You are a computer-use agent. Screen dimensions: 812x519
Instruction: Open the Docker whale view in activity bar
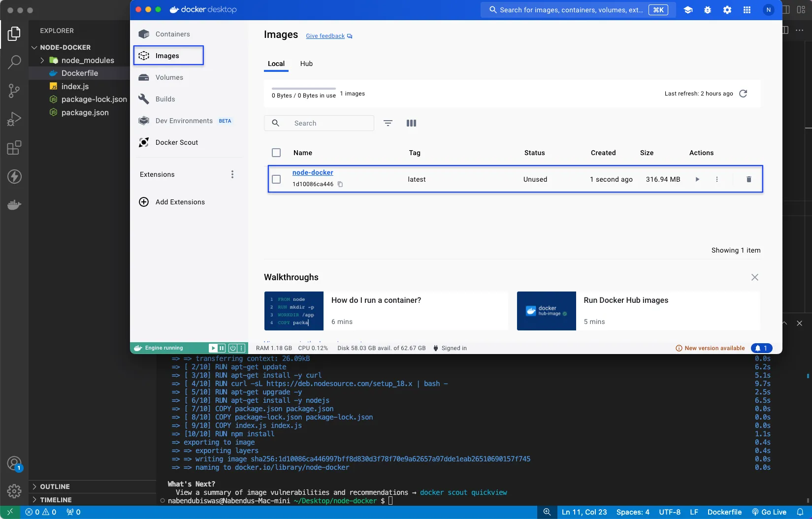14,205
